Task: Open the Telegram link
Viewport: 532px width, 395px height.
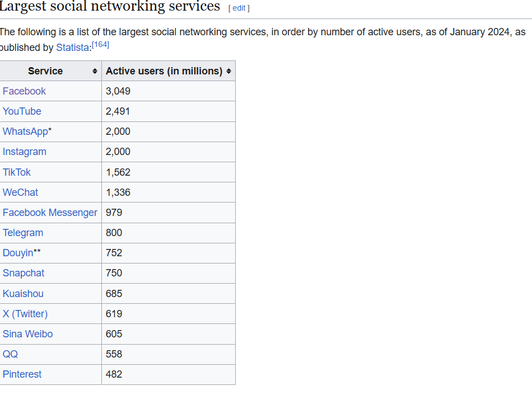Action: pos(23,233)
